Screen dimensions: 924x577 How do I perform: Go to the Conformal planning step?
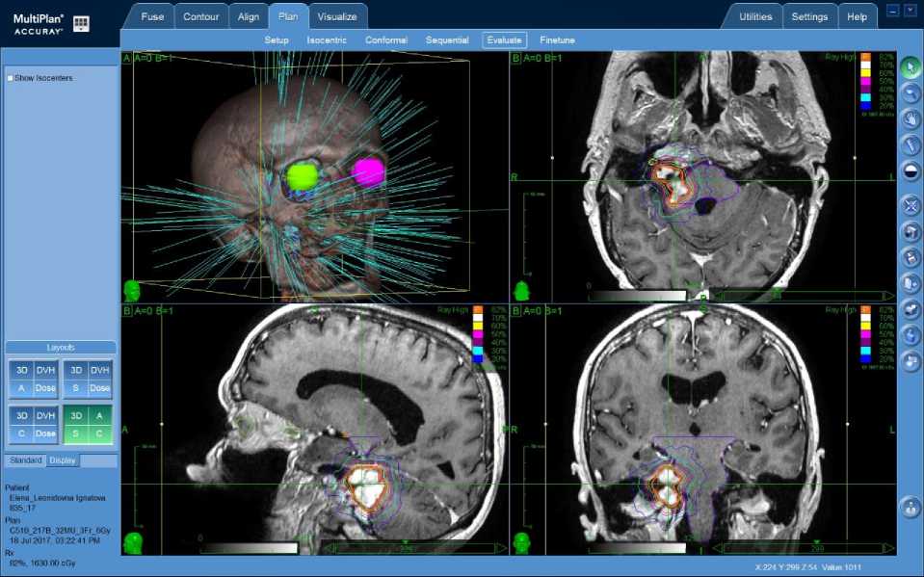point(386,40)
